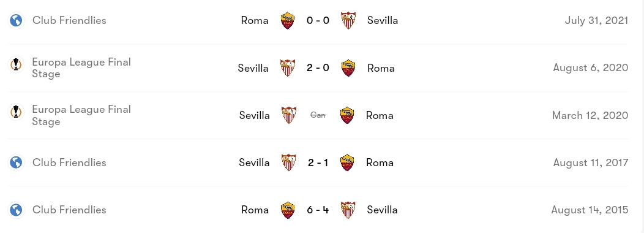The image size is (644, 233).
Task: Select the Roma team name in the 2015 match
Action: pos(255,210)
